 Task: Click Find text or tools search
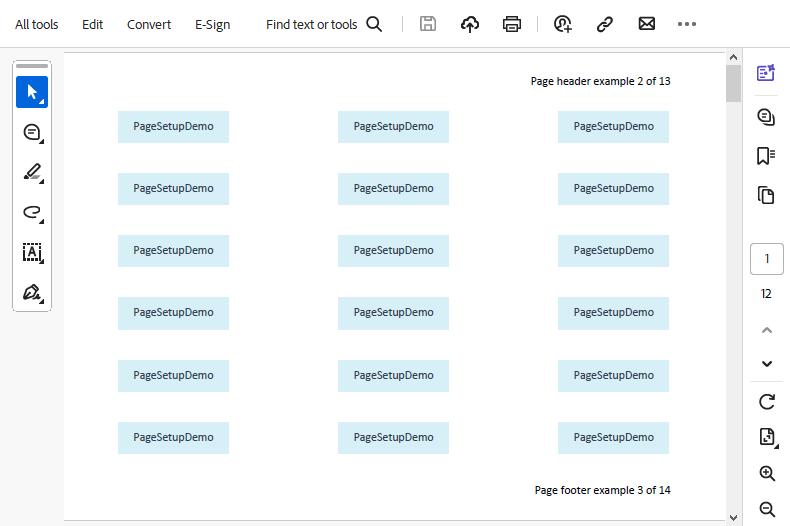click(x=324, y=24)
